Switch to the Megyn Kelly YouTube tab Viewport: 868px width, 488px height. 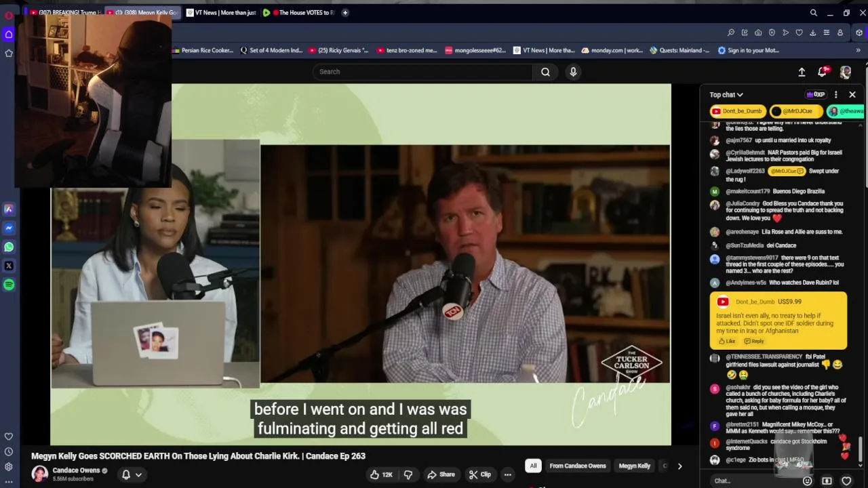pos(144,12)
